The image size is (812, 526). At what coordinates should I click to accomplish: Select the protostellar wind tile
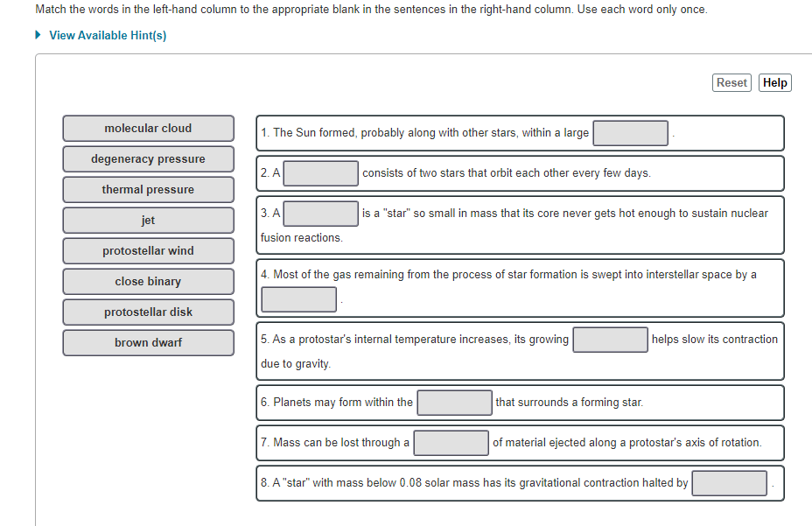tap(148, 251)
